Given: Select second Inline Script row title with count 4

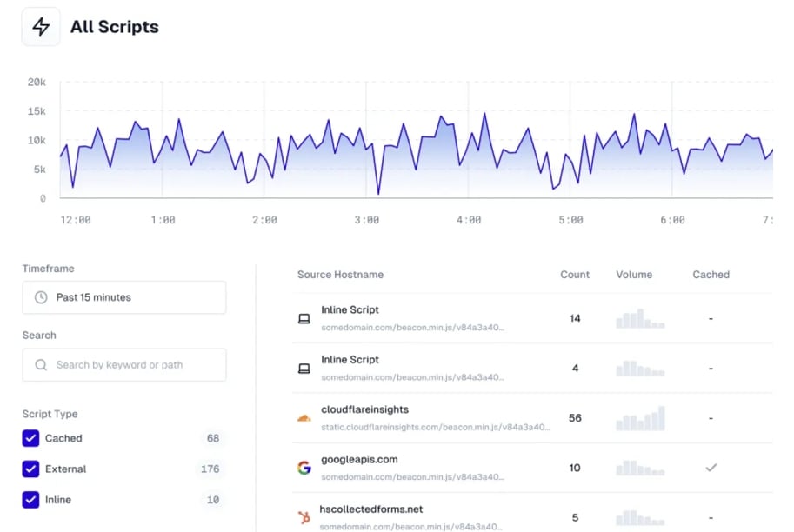Looking at the screenshot, I should [x=350, y=359].
